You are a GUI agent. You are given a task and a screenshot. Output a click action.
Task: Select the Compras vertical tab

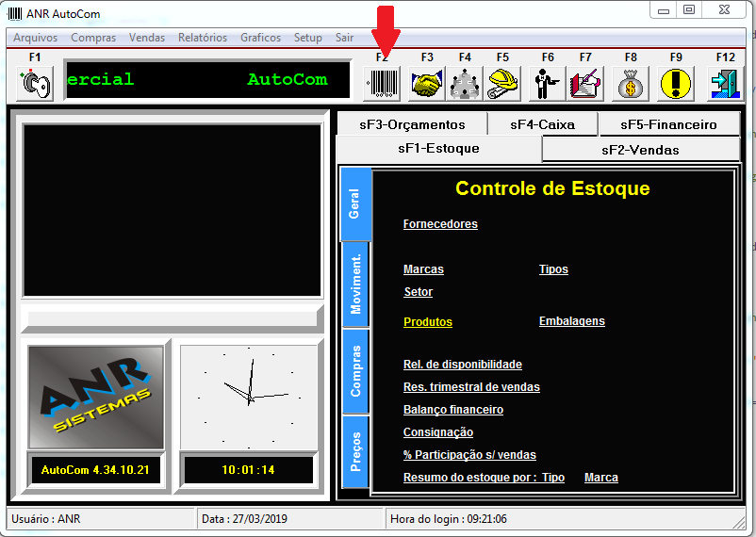[355, 371]
